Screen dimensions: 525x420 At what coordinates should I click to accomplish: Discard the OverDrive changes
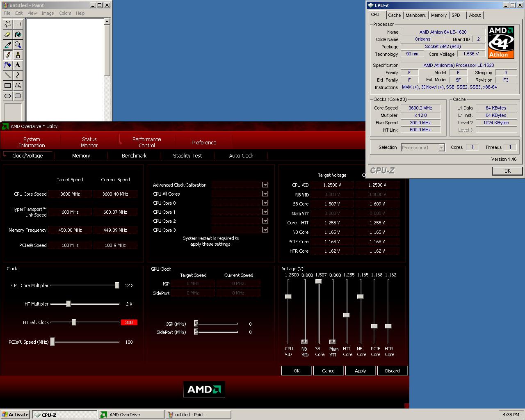click(393, 371)
